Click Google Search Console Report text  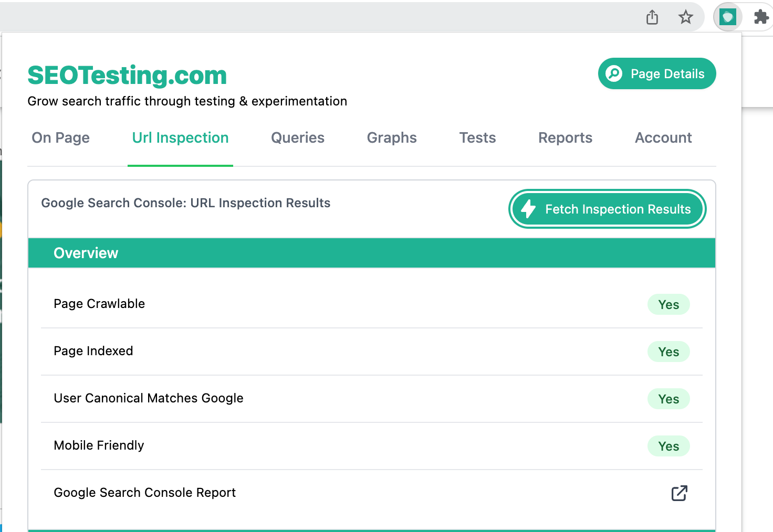[x=145, y=493]
